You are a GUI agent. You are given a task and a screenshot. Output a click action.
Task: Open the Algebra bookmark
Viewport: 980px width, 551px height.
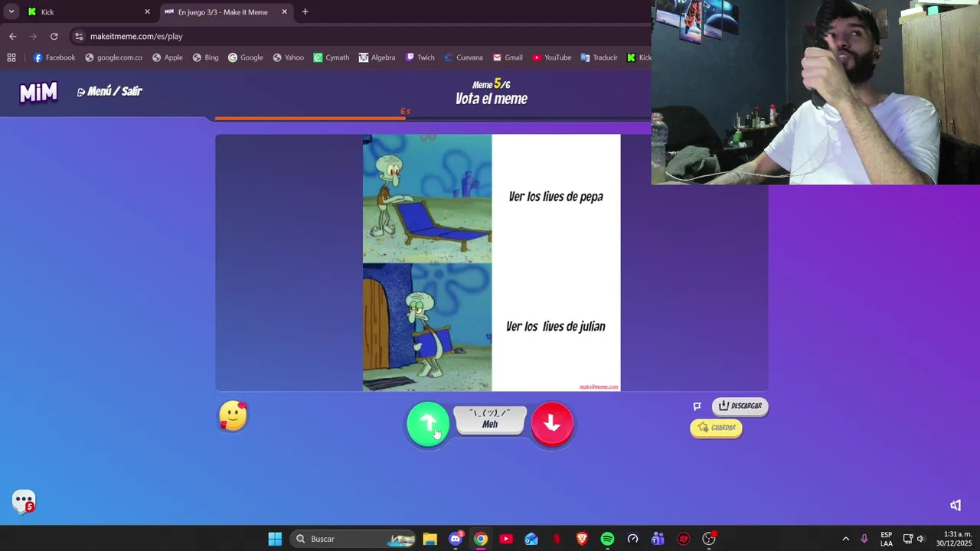coord(377,57)
